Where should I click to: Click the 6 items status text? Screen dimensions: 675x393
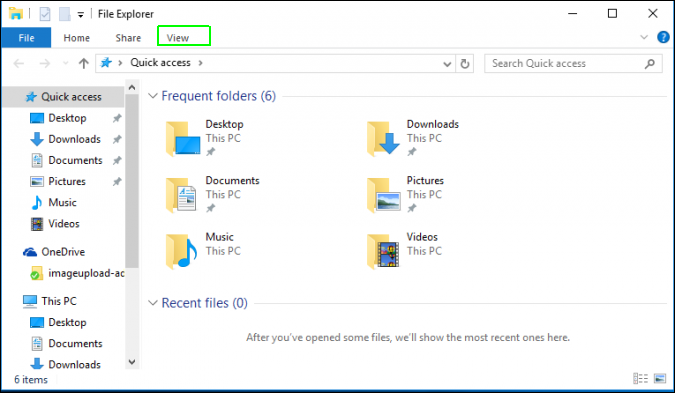[31, 380]
